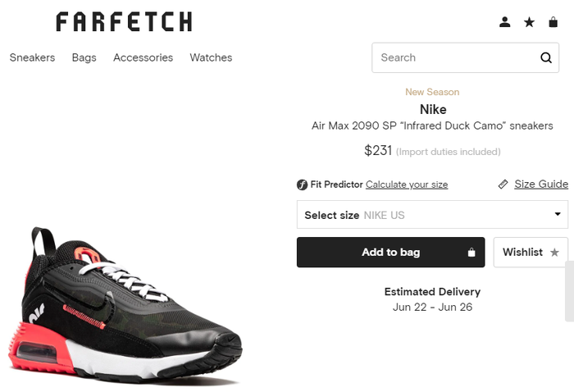
Task: Open the header wishlist star icon
Action: click(x=529, y=22)
